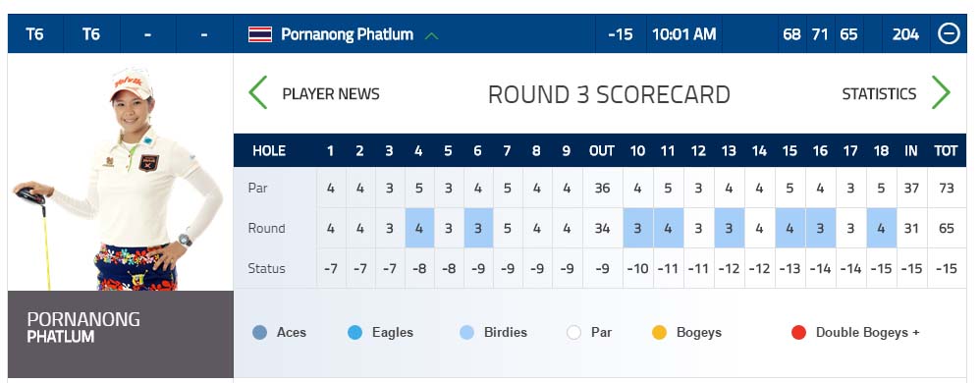Image resolution: width=980 pixels, height=383 pixels.
Task: Open the Player News section
Action: 331,93
